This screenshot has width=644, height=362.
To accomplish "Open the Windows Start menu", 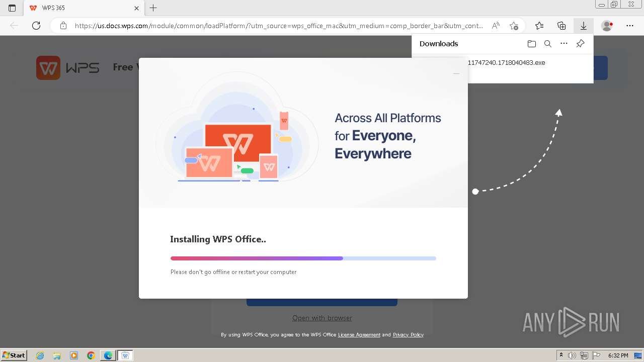I will [x=14, y=355].
